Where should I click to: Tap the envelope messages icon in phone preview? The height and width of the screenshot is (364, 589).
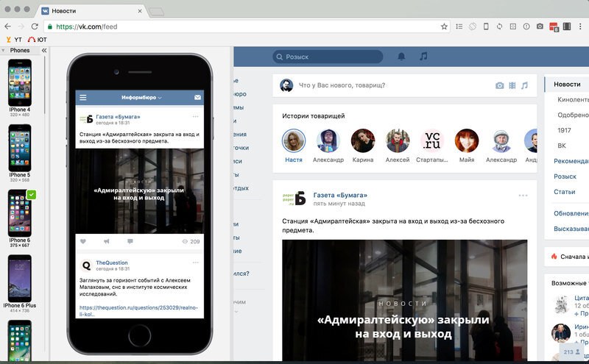pyautogui.click(x=197, y=98)
